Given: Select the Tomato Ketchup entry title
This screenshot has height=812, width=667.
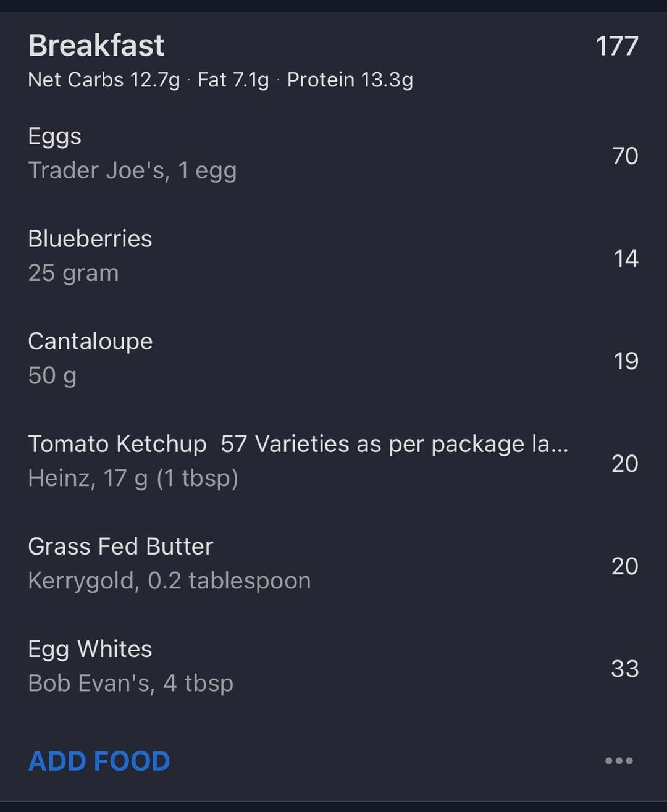Looking at the screenshot, I should [x=298, y=444].
